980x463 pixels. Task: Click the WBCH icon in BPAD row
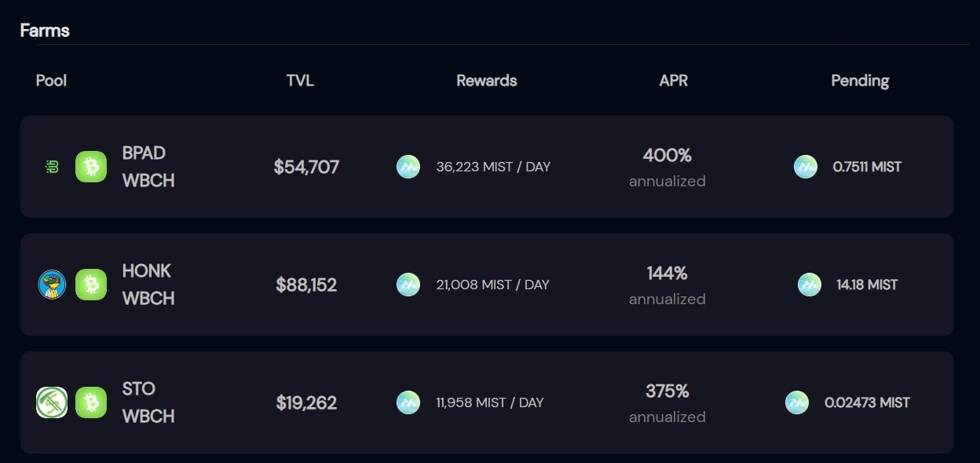91,167
